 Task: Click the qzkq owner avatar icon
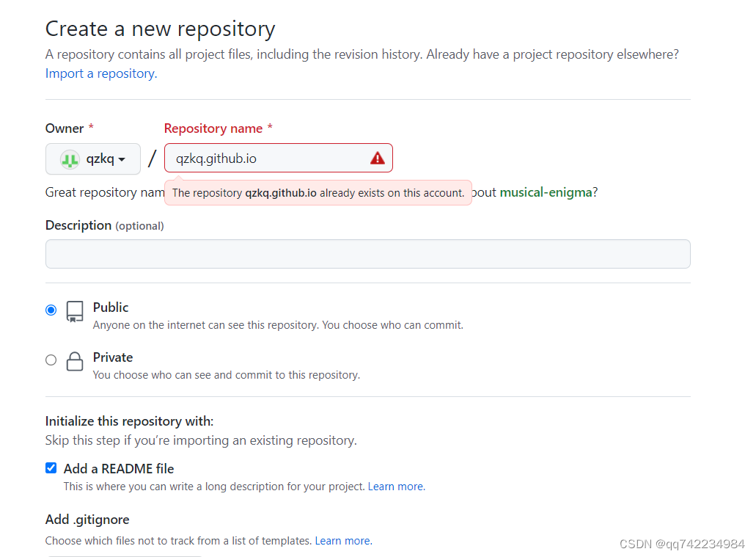[x=70, y=159]
